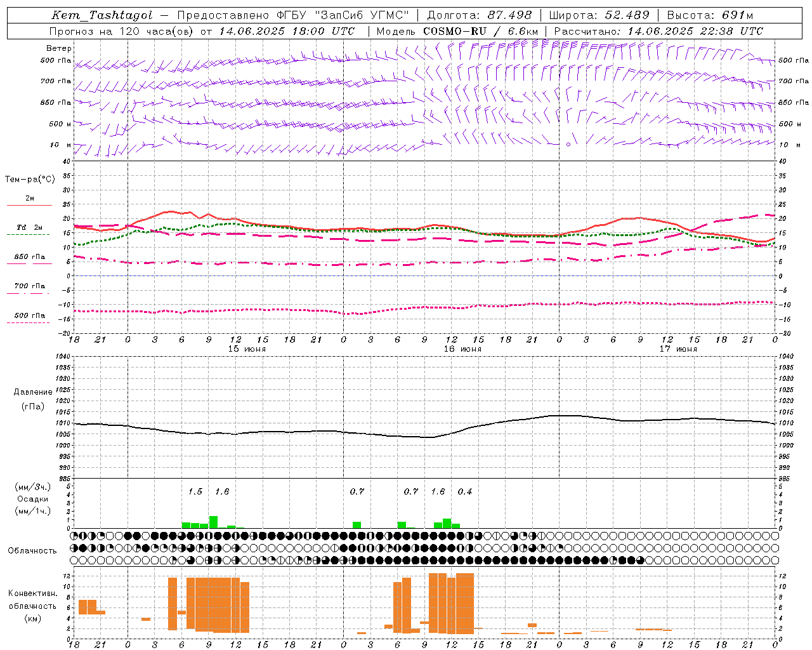This screenshot has width=812, height=650.
Task: Click the Td 2м legend label
Action: click(30, 227)
